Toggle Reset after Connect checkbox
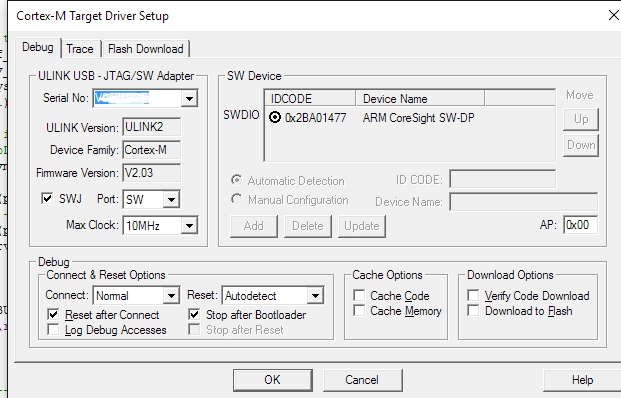 pos(53,315)
